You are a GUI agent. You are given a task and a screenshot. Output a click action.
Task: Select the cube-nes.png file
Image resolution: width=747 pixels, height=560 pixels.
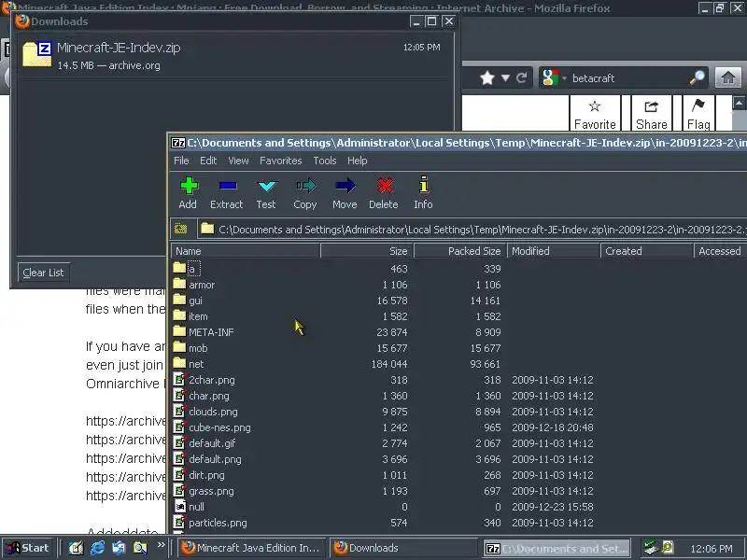click(x=219, y=427)
